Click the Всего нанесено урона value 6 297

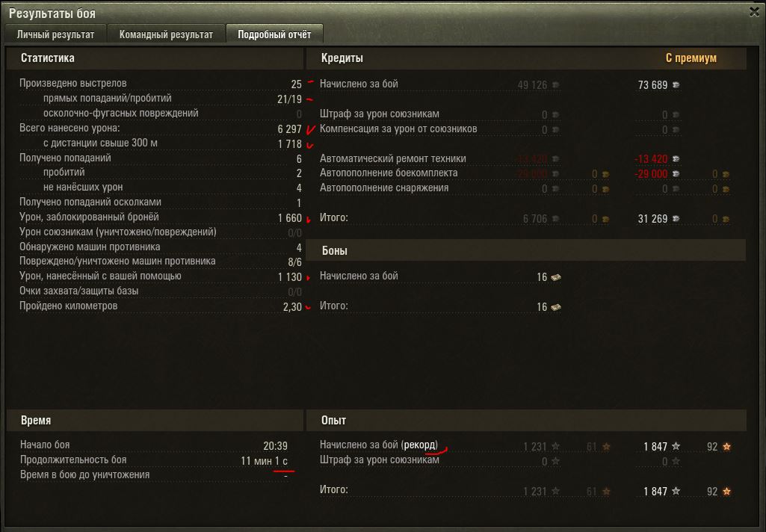pyautogui.click(x=289, y=129)
